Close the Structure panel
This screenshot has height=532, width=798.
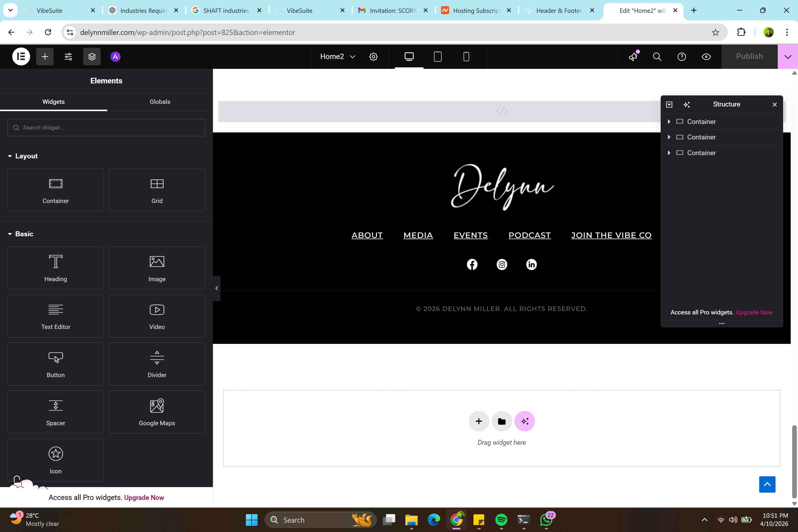pyautogui.click(x=775, y=104)
